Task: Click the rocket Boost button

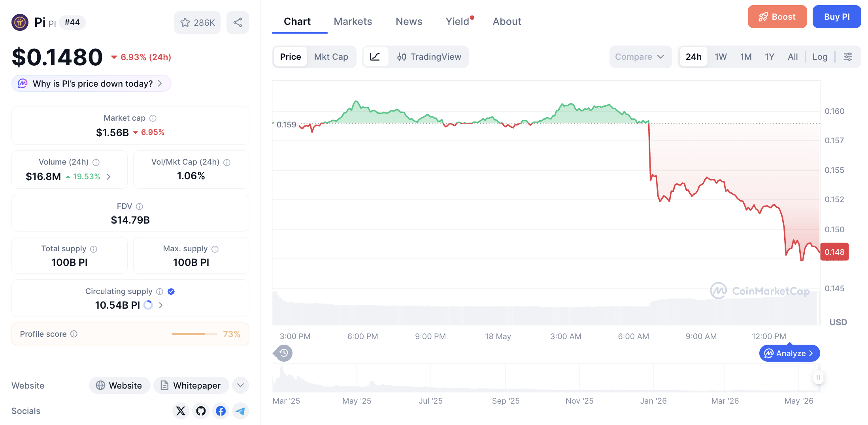Action: (x=777, y=17)
